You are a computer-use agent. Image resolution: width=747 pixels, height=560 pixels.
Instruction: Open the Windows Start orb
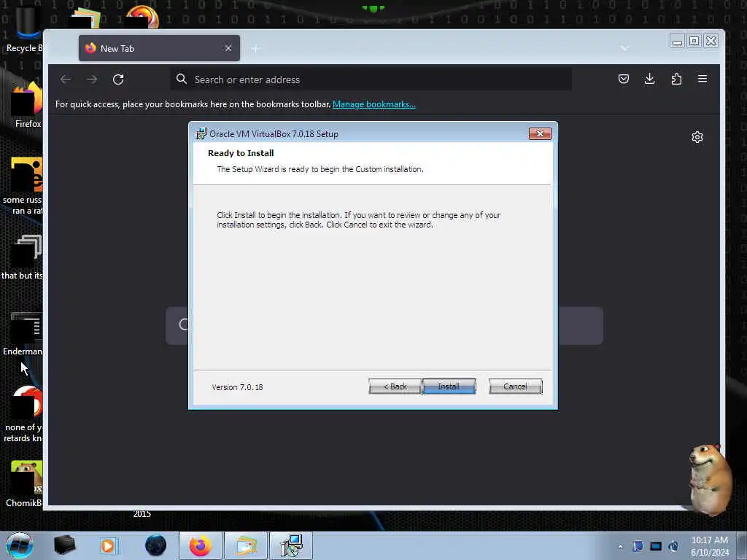click(x=20, y=545)
